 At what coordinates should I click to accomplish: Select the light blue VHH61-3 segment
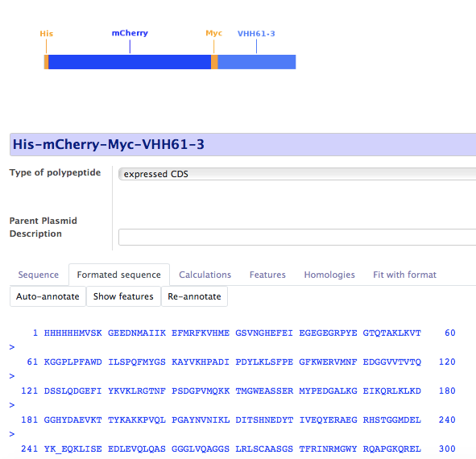click(256, 62)
